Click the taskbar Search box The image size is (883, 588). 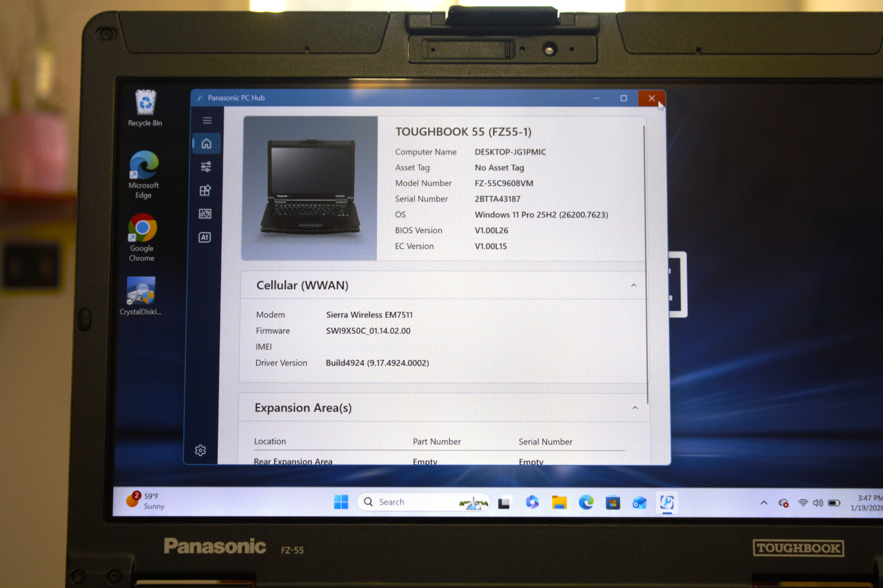(x=424, y=502)
